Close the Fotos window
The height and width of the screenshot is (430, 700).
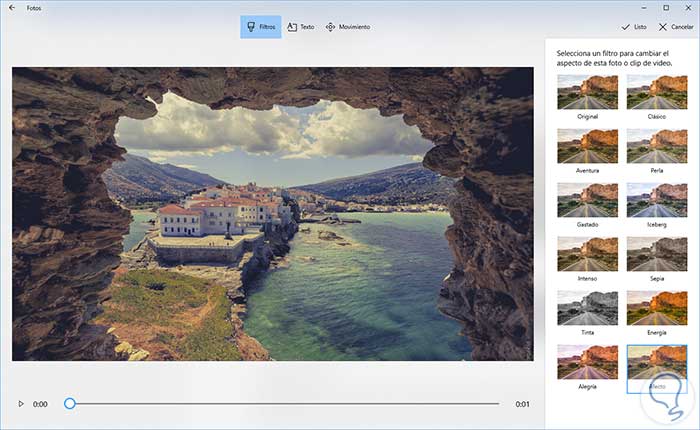(688, 8)
